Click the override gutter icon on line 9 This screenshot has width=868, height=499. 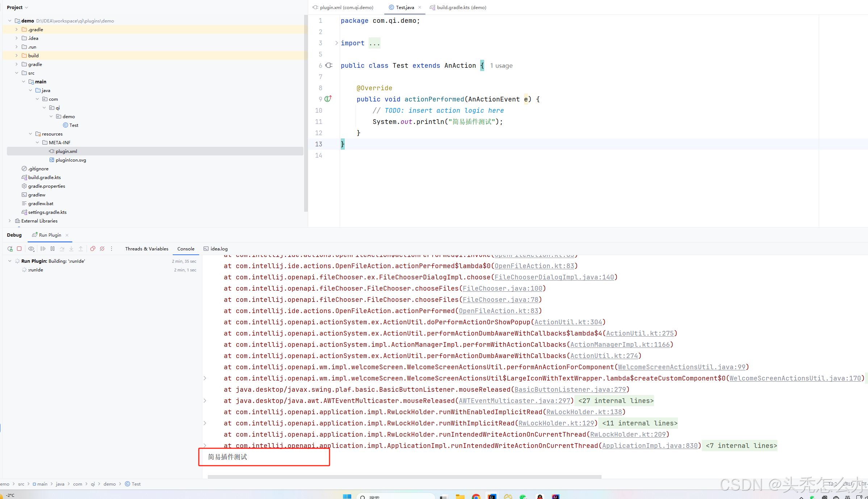pyautogui.click(x=328, y=99)
